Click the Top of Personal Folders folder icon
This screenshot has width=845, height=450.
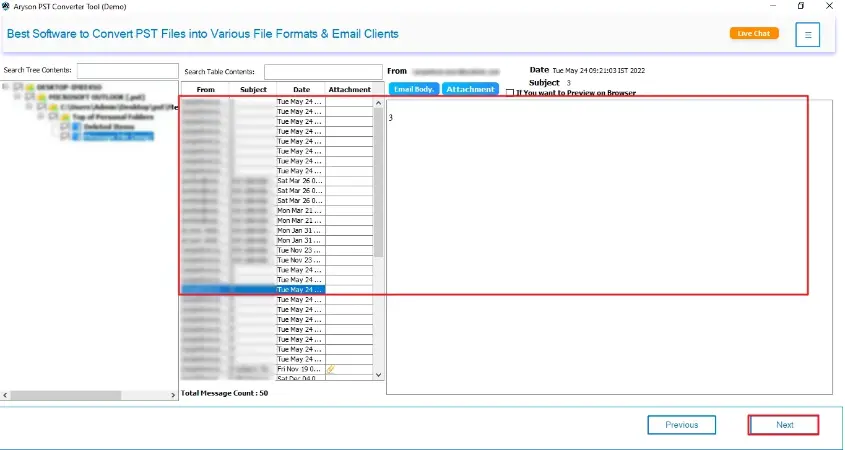(x=65, y=117)
